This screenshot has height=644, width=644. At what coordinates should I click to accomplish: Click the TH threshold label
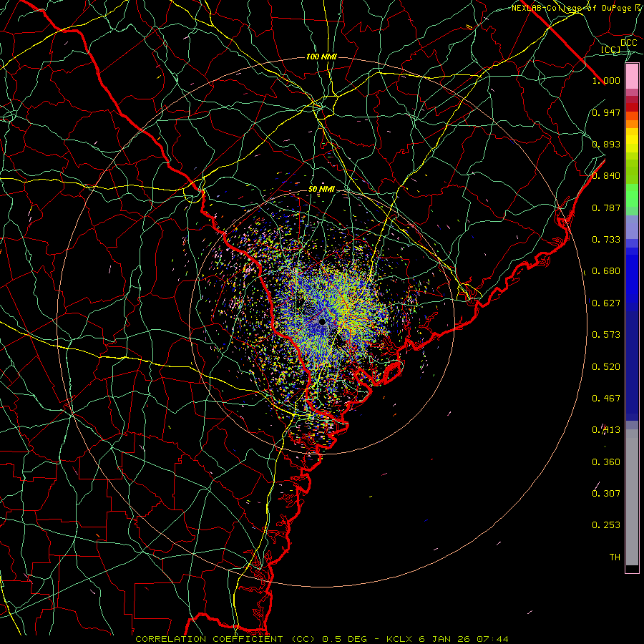pyautogui.click(x=615, y=557)
